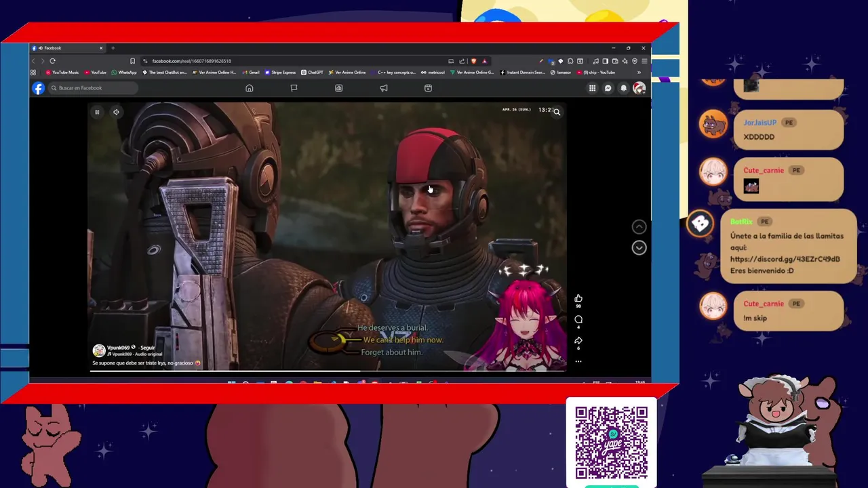Open the C++ key concepts bookmark
The width and height of the screenshot is (868, 488).
pyautogui.click(x=393, y=73)
